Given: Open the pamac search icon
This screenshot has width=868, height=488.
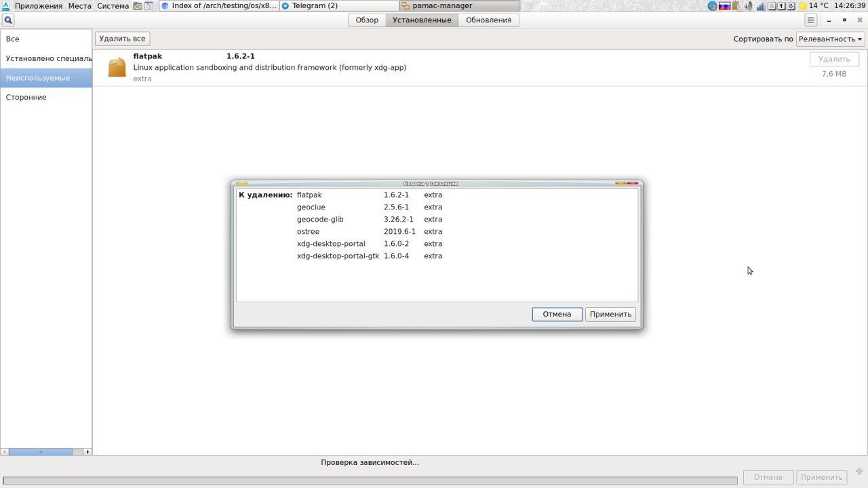Looking at the screenshot, I should [8, 20].
